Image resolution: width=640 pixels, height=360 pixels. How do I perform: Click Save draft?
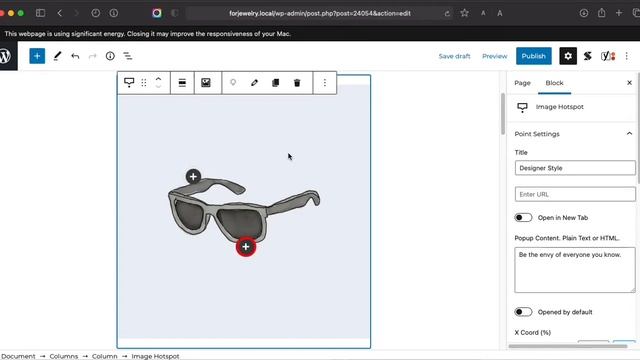pyautogui.click(x=454, y=56)
